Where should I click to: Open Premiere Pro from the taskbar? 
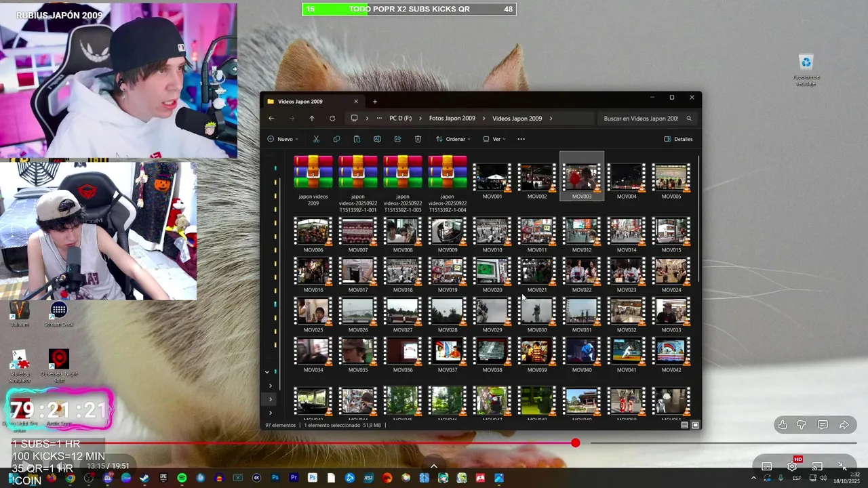pyautogui.click(x=294, y=478)
